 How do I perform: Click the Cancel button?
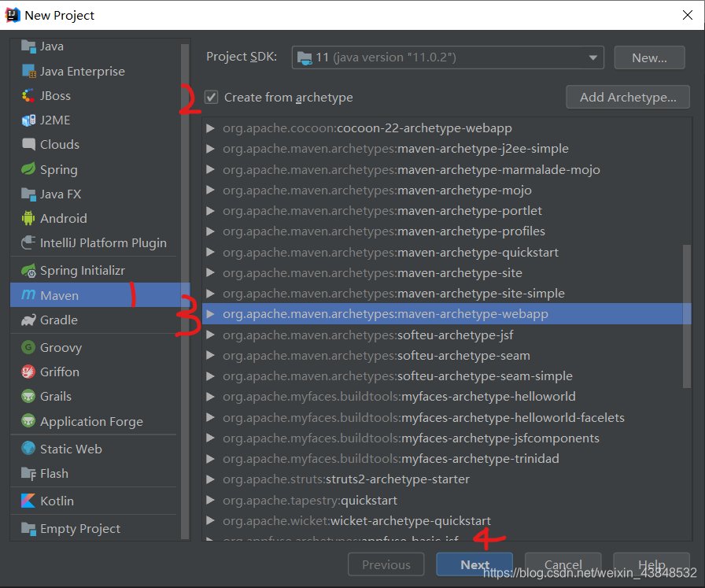[x=563, y=564]
